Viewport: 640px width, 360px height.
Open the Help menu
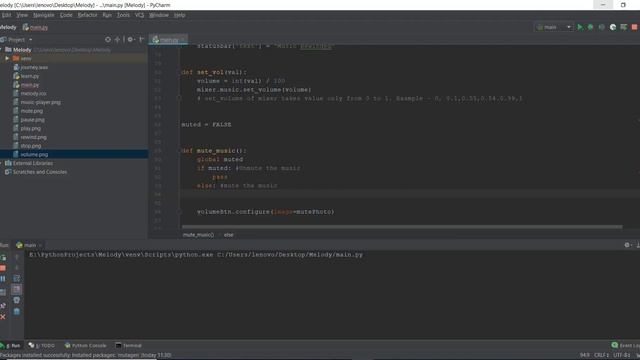[180, 15]
